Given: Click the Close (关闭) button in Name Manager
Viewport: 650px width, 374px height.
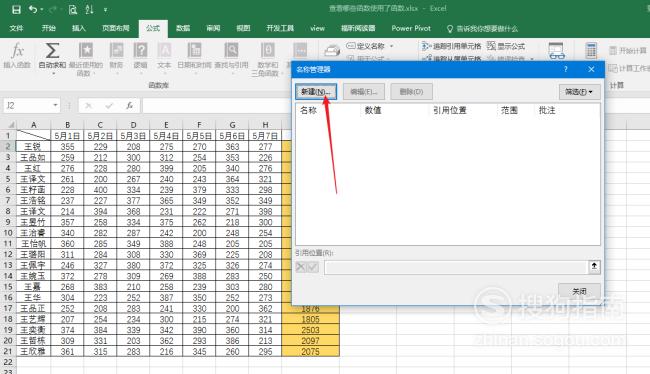Looking at the screenshot, I should coord(579,291).
